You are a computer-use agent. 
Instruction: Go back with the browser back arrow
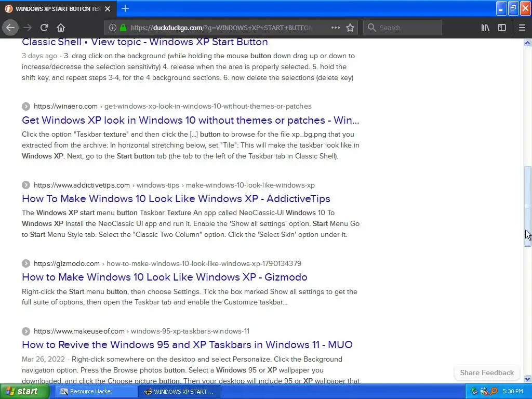point(10,28)
